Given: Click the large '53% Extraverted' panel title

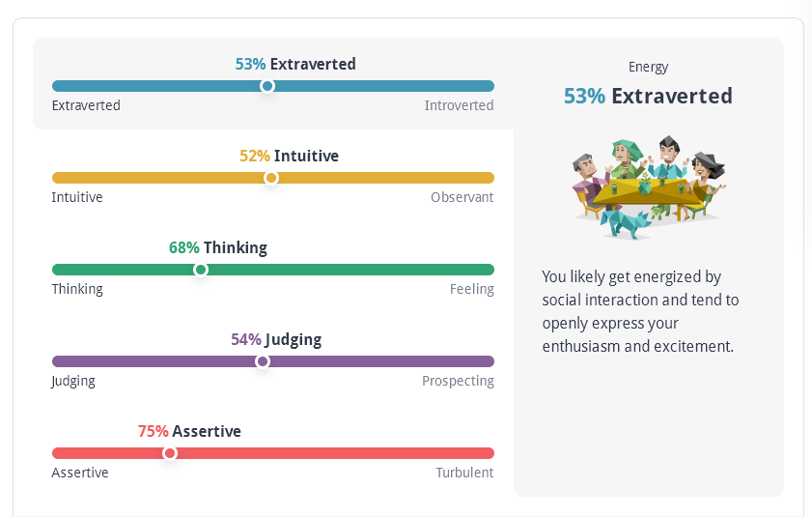Looking at the screenshot, I should coord(649,96).
